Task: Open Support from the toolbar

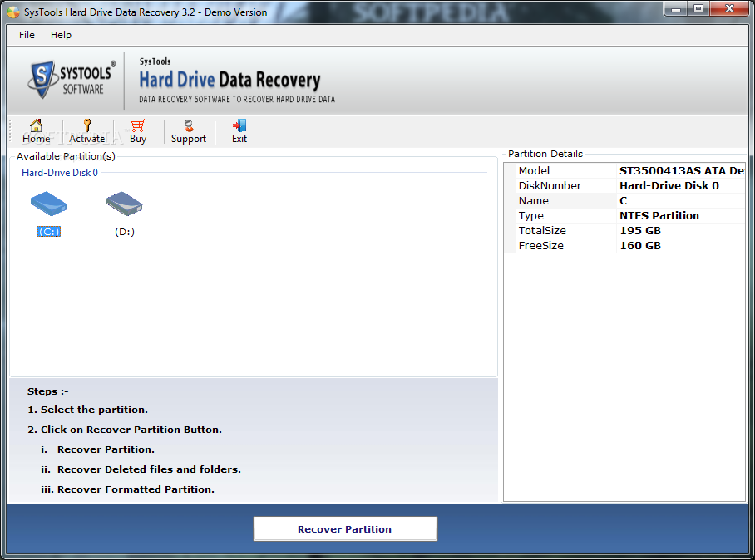Action: tap(189, 131)
